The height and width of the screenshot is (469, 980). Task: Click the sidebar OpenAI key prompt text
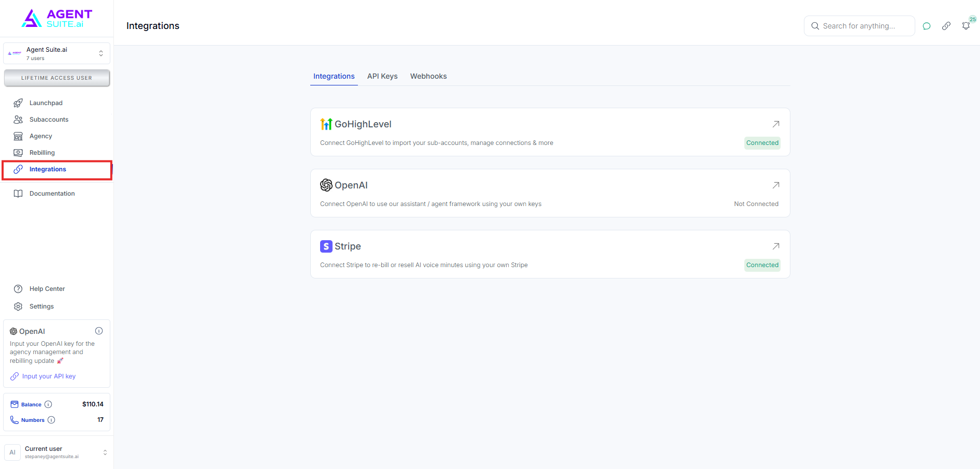pos(52,352)
